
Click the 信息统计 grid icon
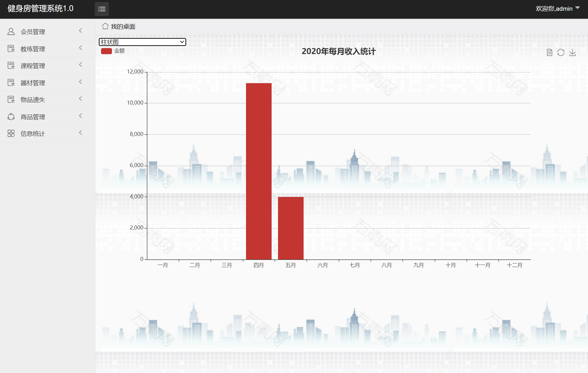(11, 134)
